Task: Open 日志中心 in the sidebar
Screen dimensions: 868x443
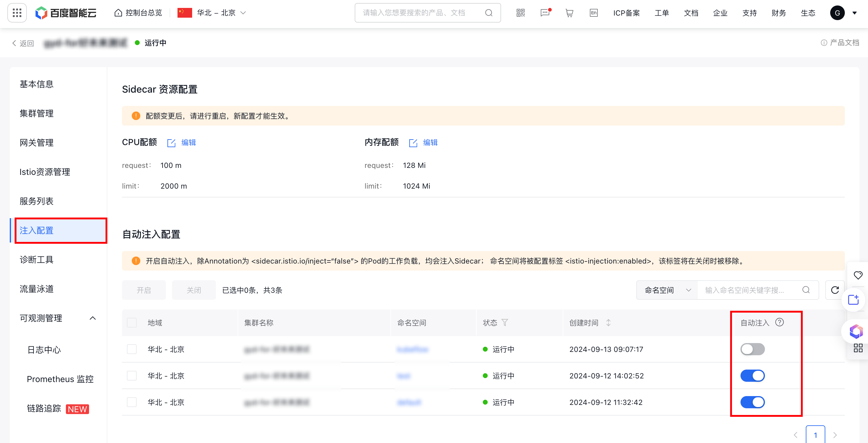Action: point(44,350)
